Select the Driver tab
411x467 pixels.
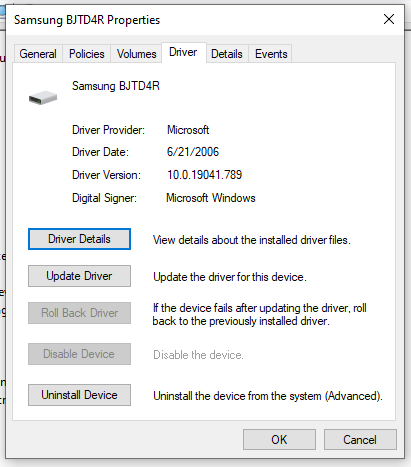point(183,52)
